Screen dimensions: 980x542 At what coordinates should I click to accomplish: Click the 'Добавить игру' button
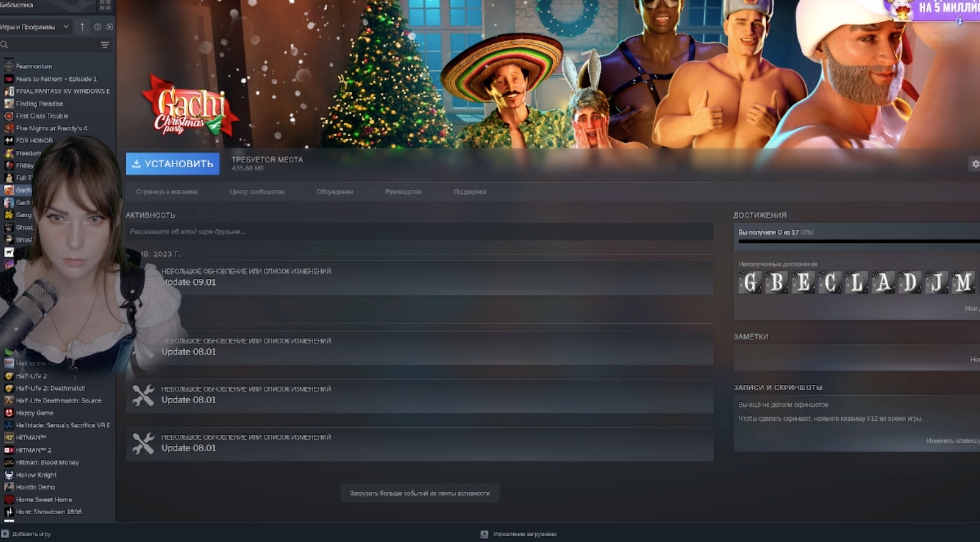[26, 534]
